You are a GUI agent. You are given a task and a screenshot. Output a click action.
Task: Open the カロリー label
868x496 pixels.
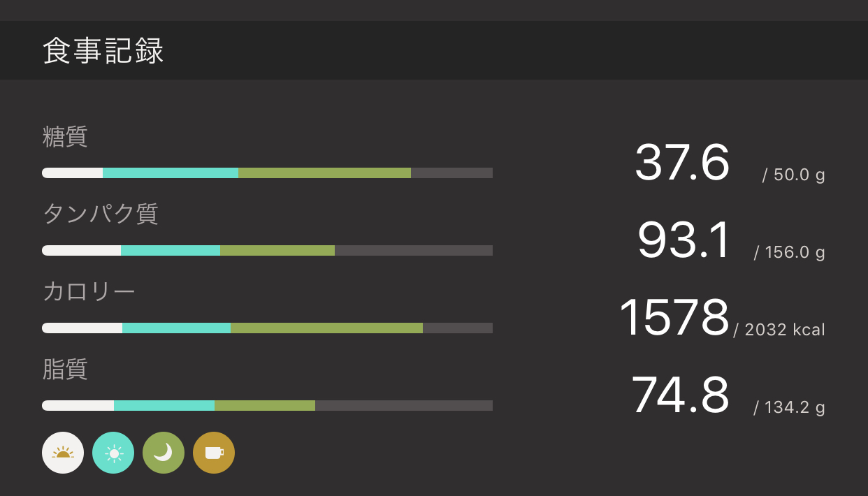[x=89, y=291]
